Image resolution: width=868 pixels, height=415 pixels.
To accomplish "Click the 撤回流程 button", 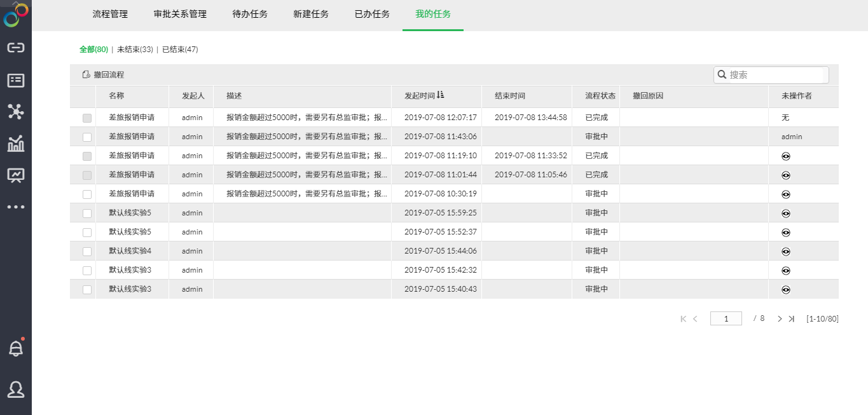I will click(103, 75).
